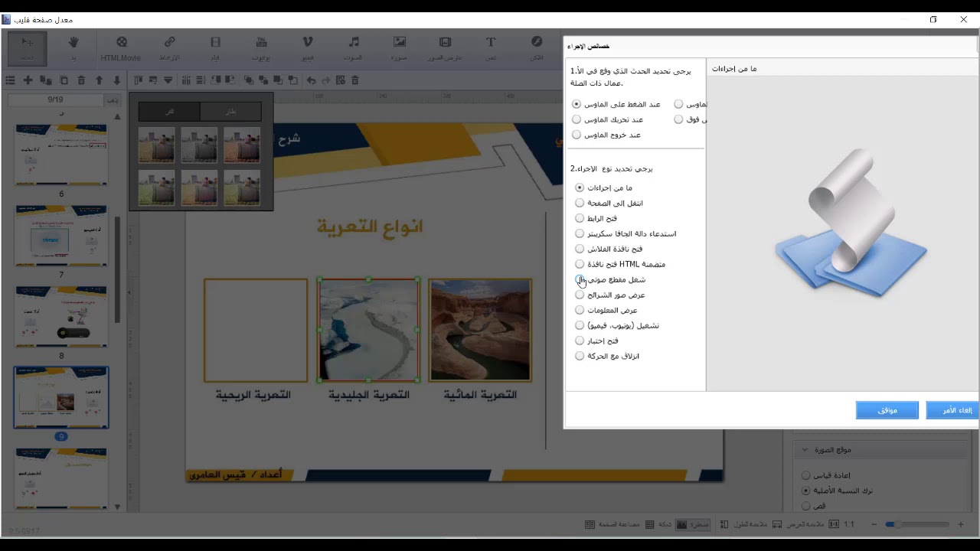Switch to the إطار tab in style popup

pyautogui.click(x=230, y=112)
